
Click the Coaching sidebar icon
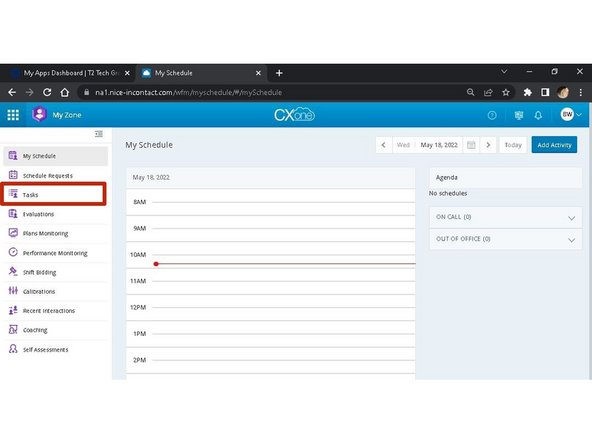coord(13,330)
